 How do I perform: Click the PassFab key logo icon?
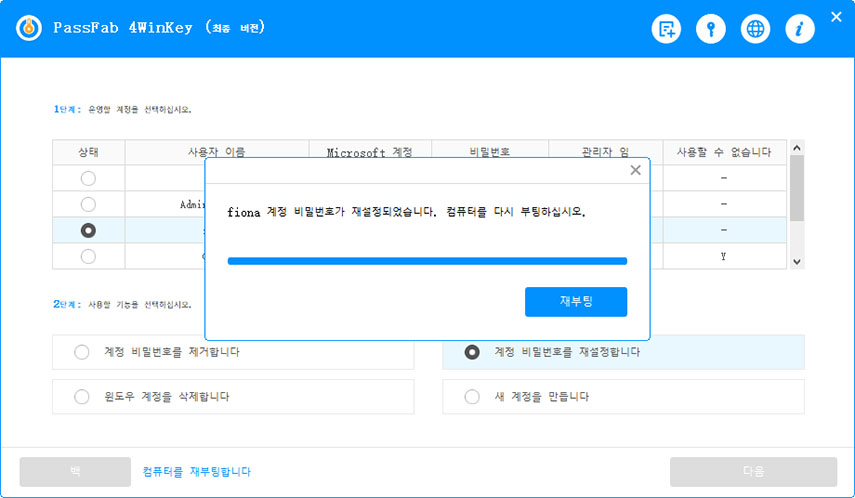coord(29,28)
